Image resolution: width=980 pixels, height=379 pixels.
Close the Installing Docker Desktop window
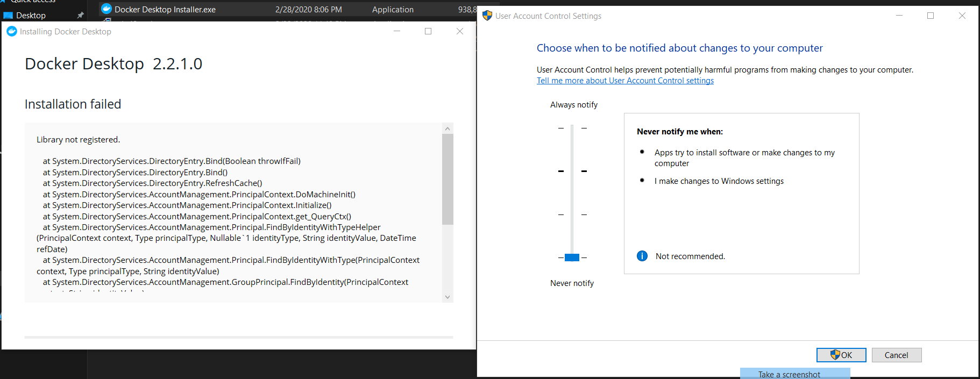tap(460, 31)
